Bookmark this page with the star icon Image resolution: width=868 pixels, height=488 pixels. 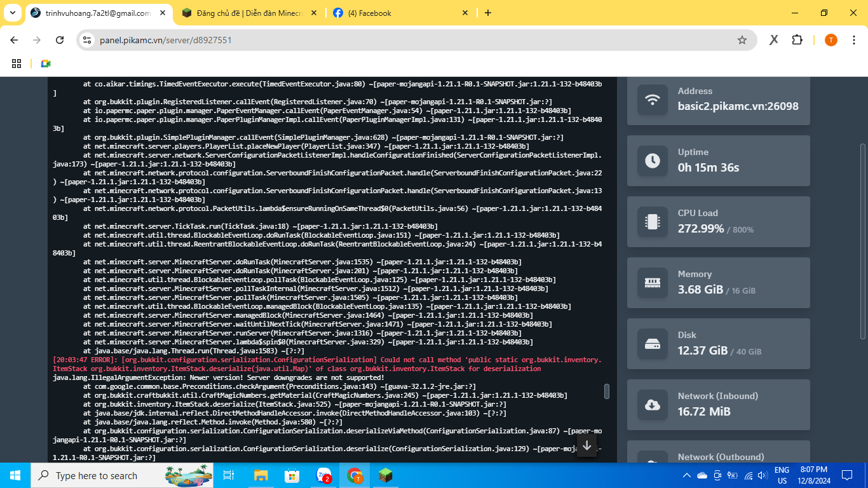742,40
